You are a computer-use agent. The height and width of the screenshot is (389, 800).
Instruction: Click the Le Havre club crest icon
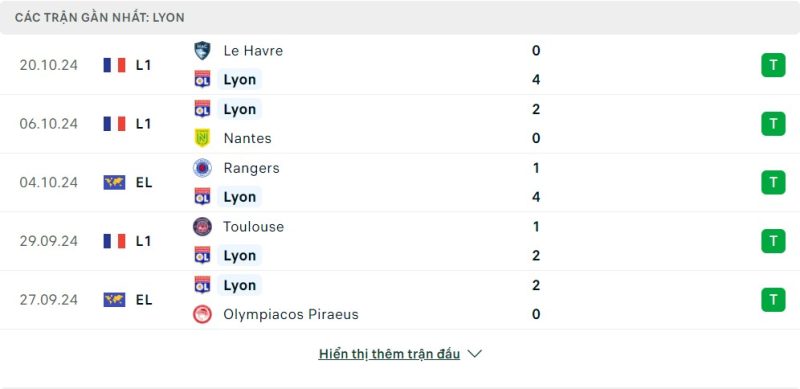[x=202, y=51]
